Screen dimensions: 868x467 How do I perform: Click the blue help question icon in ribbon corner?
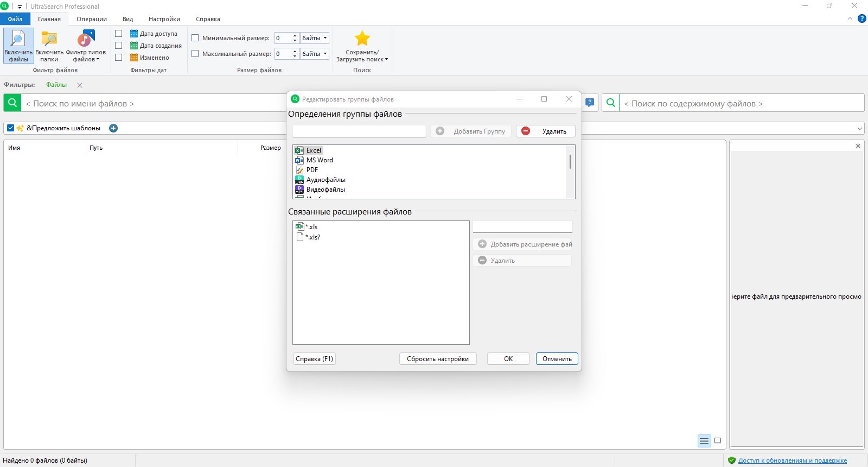pos(861,18)
